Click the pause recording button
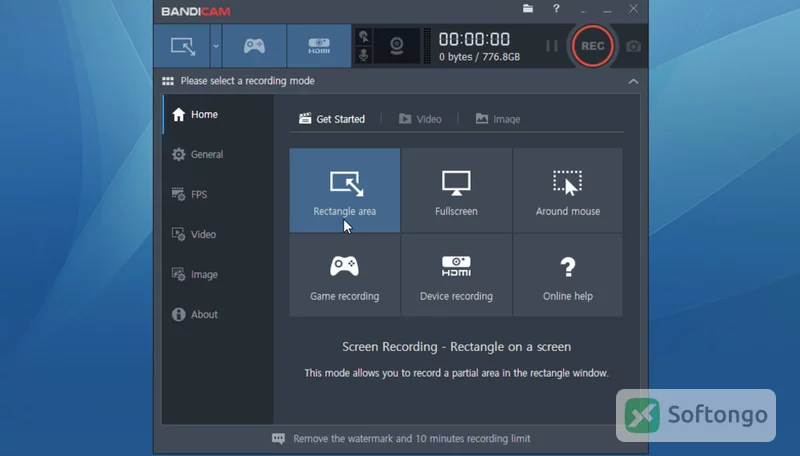 [552, 46]
